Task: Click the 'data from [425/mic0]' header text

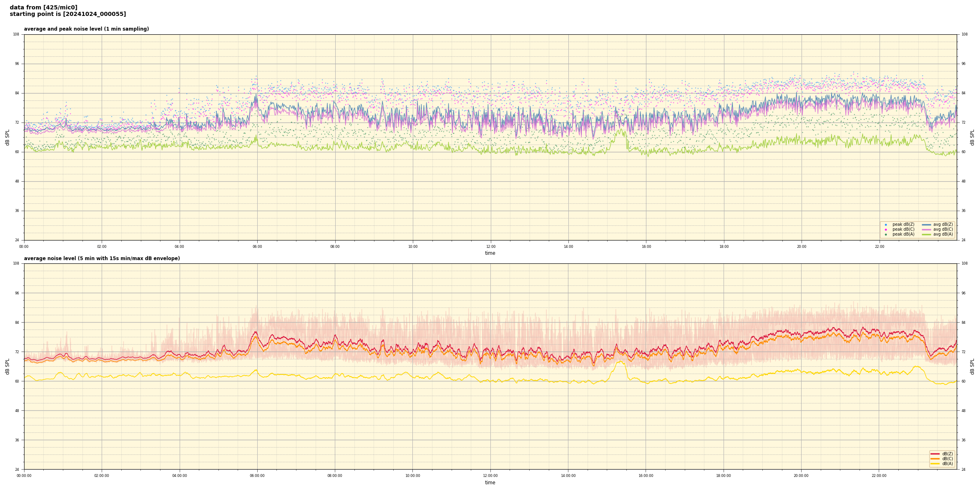Action: point(43,7)
